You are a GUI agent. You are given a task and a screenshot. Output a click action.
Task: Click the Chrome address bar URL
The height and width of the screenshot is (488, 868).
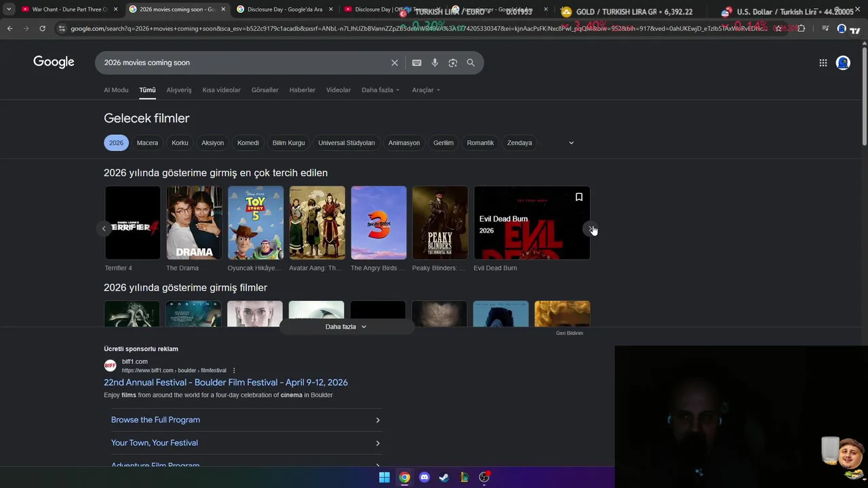click(x=417, y=28)
